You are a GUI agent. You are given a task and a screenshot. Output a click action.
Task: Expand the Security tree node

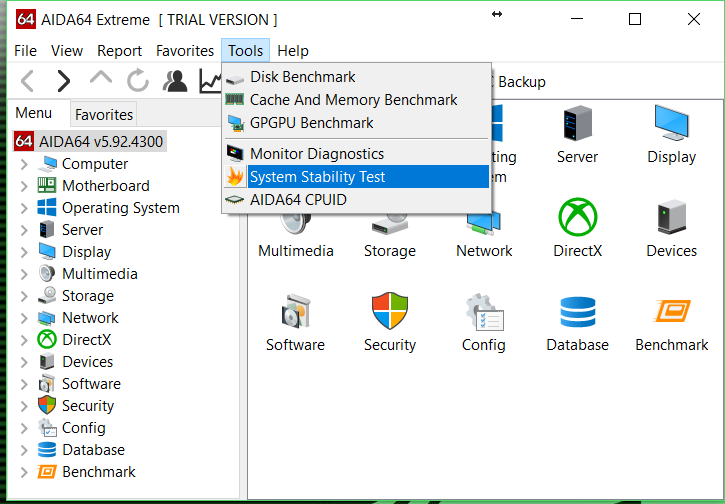tap(24, 406)
